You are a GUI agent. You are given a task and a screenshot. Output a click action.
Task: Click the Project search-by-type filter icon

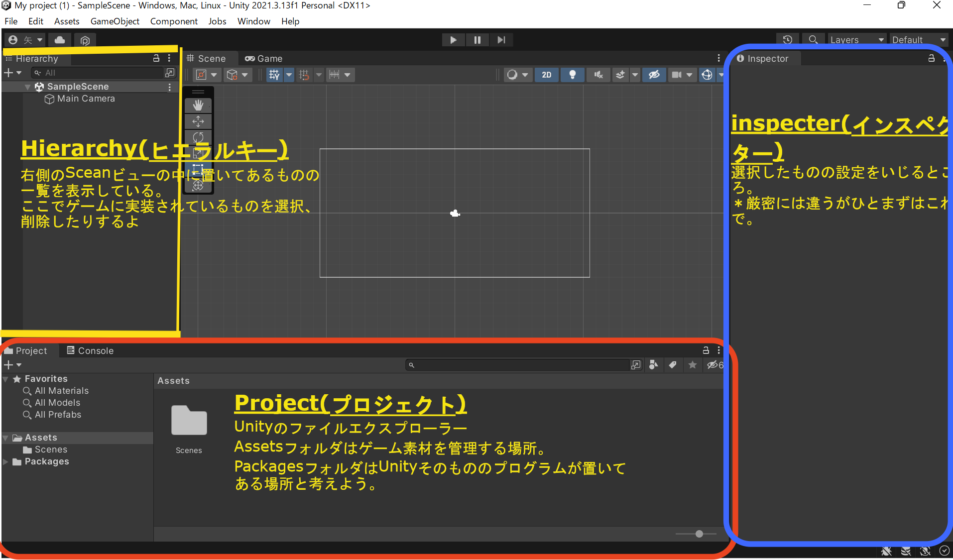click(654, 365)
